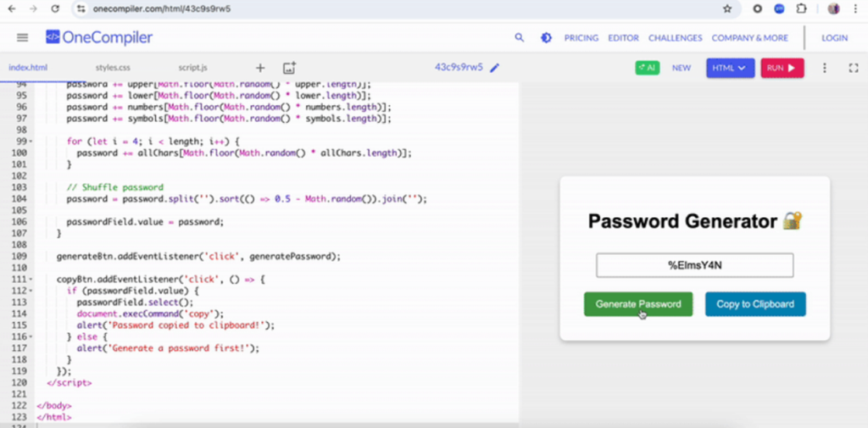Viewport: 868px width, 428px height.
Task: Click the Generate Password button
Action: coord(638,304)
